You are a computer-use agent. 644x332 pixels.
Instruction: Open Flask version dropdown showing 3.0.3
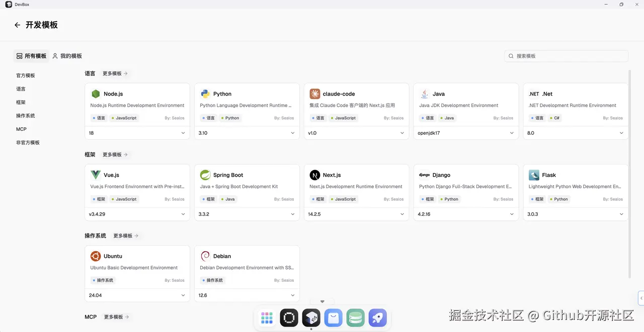tap(576, 214)
